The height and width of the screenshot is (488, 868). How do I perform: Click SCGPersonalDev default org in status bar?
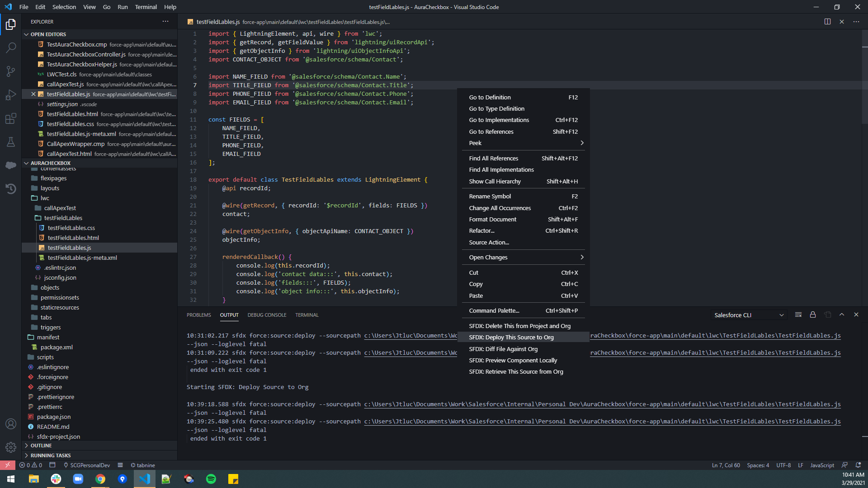(x=87, y=465)
